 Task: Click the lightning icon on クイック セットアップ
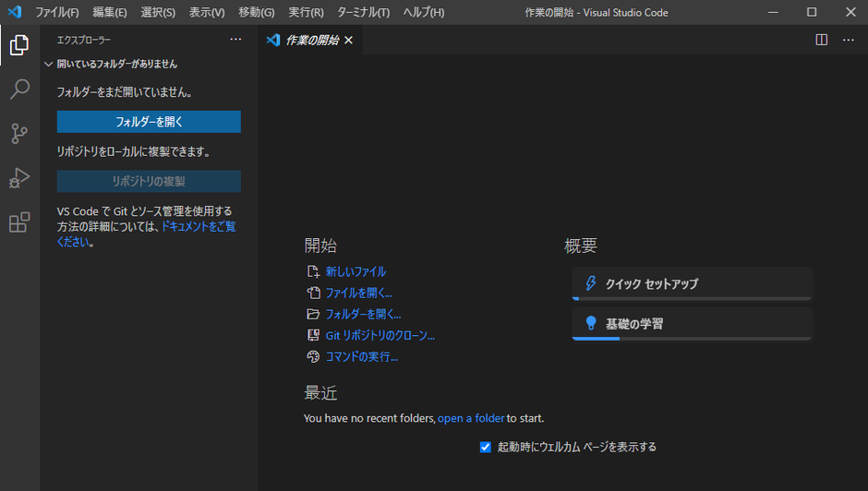point(591,283)
